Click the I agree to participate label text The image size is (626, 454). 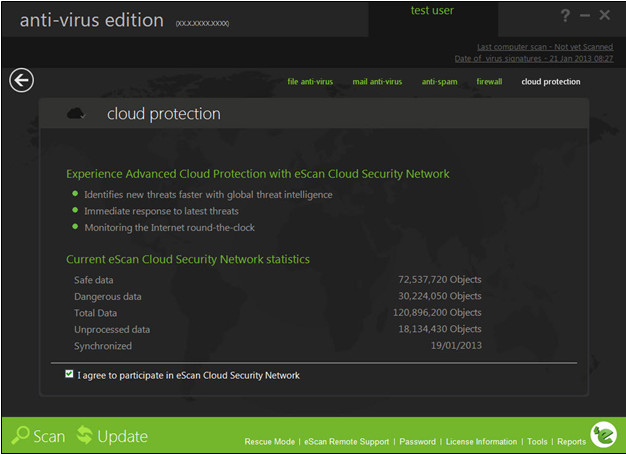click(x=188, y=375)
